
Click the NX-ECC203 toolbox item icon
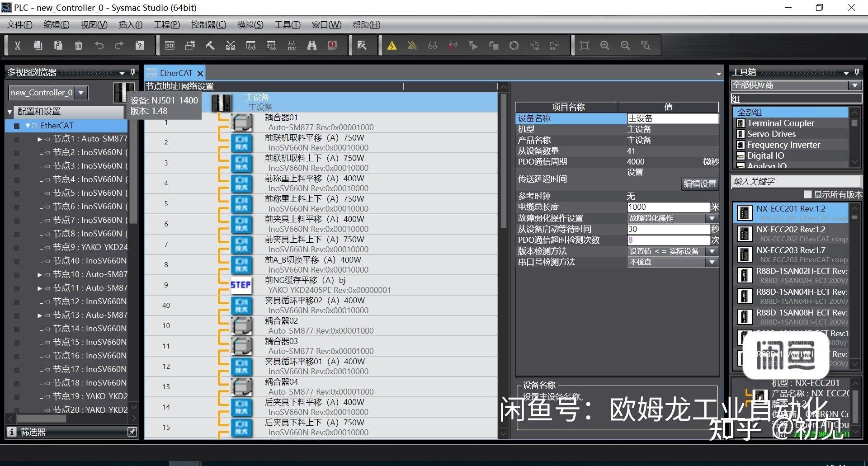point(744,254)
